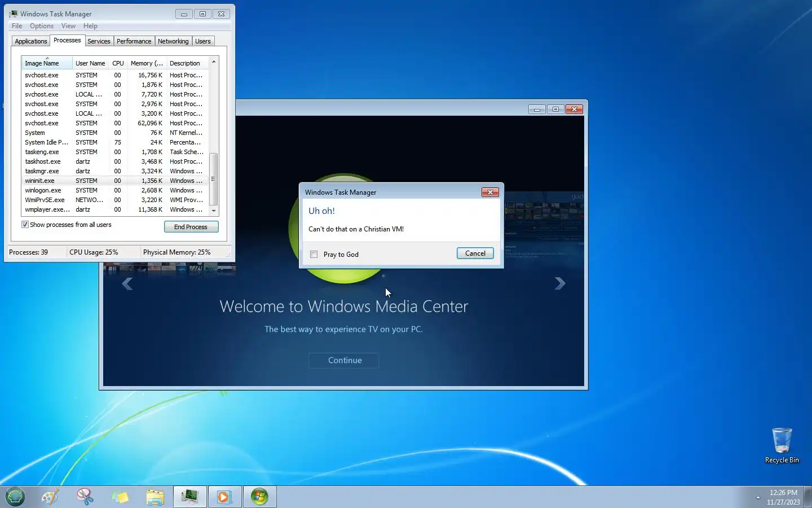Switch to the Networking tab

[x=173, y=41]
